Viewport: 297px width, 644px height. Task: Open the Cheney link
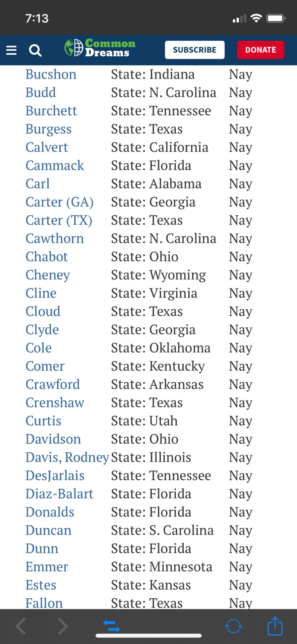point(48,275)
